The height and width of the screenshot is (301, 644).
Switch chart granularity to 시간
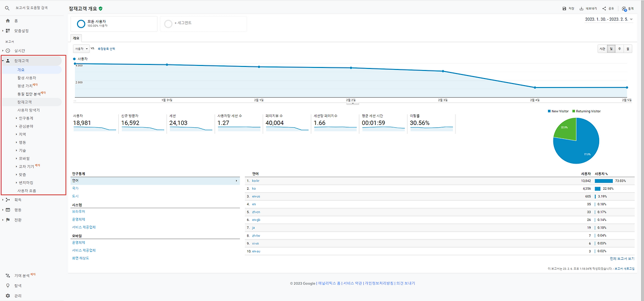tap(602, 49)
